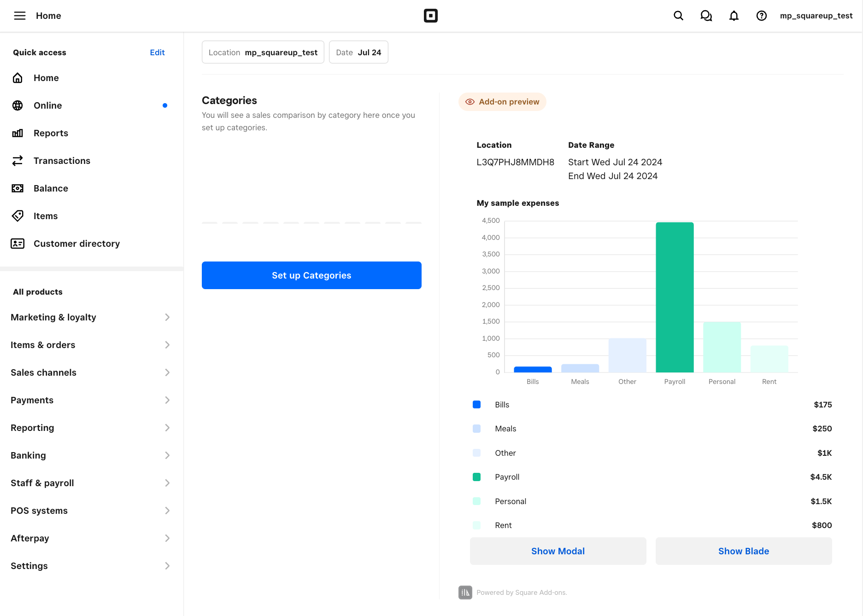Viewport: 863px width, 616px height.
Task: Open Balance menu item
Action: (x=51, y=188)
